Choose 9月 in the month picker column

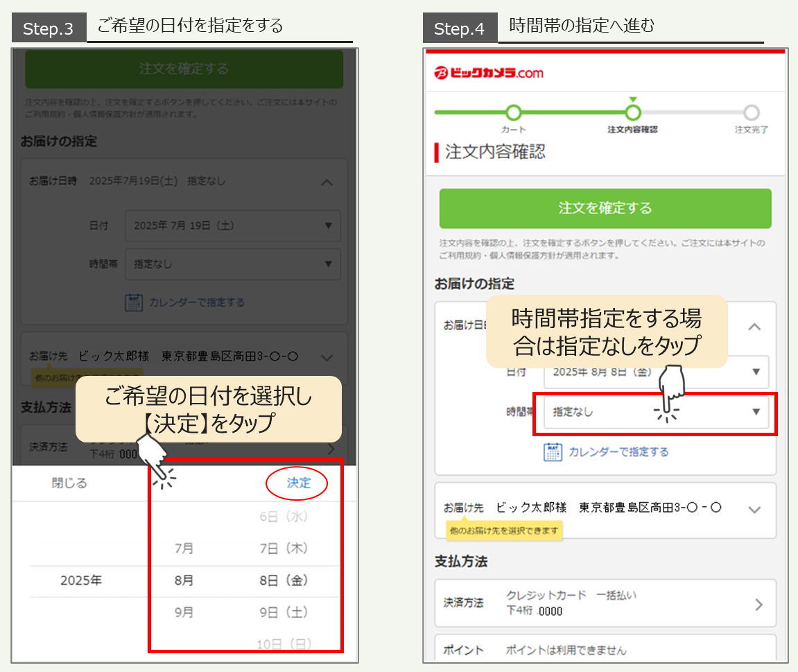point(184,612)
